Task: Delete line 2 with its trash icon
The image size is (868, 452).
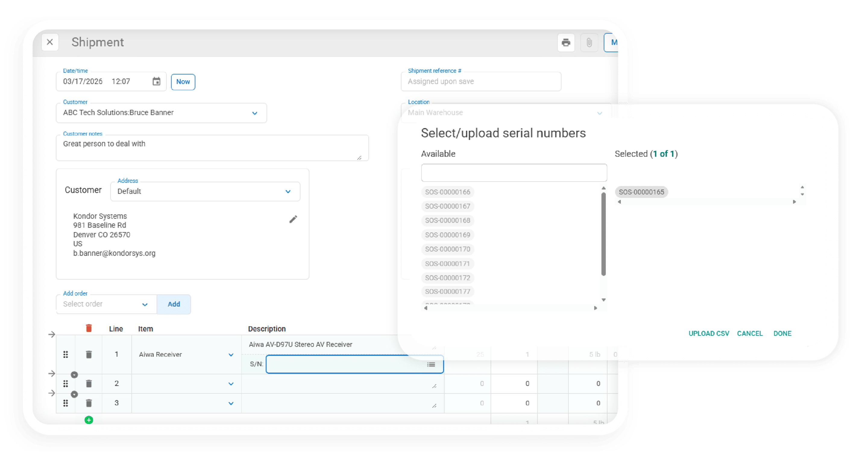Action: tap(89, 384)
